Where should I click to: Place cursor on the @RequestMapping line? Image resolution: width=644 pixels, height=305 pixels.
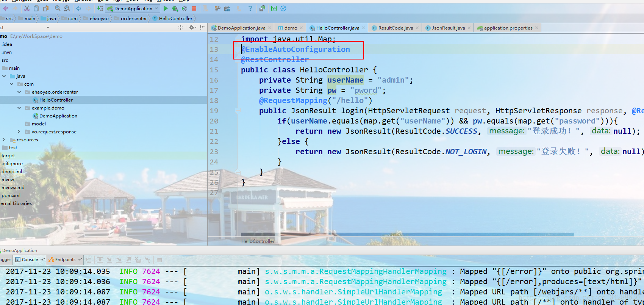click(315, 100)
